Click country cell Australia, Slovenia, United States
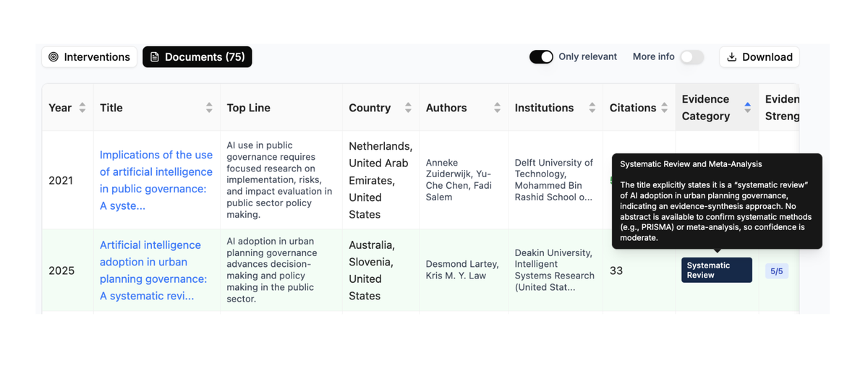 pos(372,271)
